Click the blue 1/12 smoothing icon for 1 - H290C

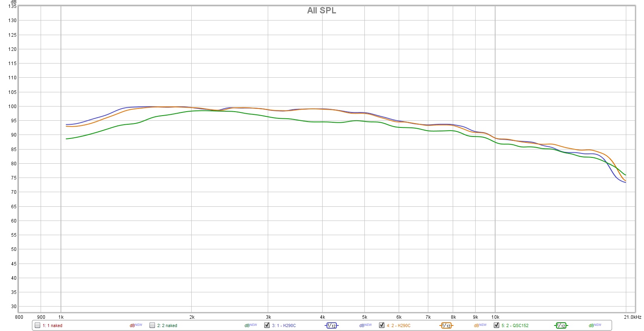331,325
